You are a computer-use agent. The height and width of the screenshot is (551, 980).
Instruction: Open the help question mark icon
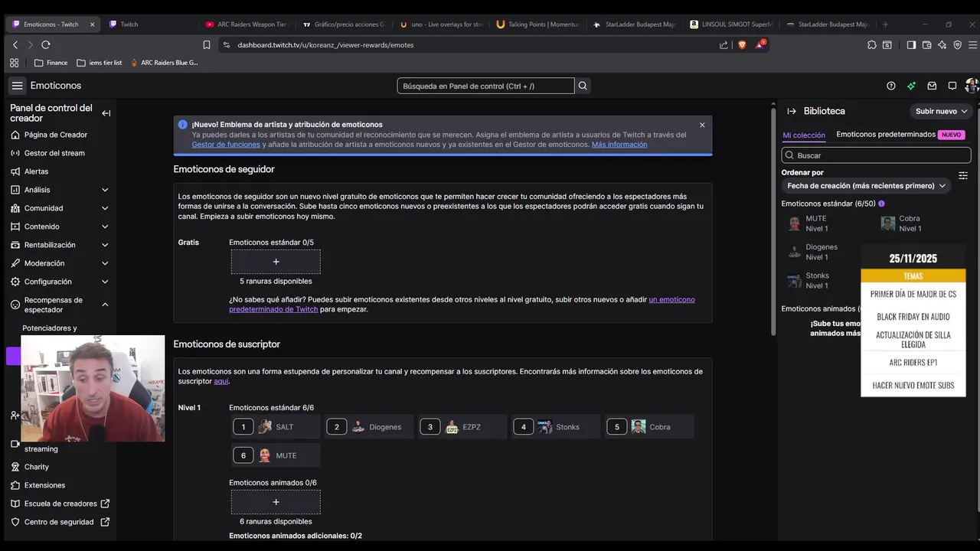pos(890,86)
